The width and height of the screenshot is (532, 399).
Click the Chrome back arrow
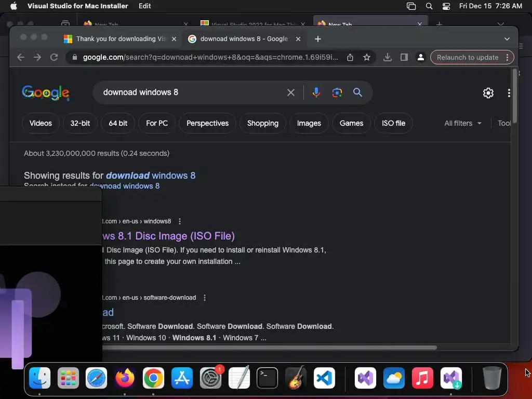[x=21, y=57]
